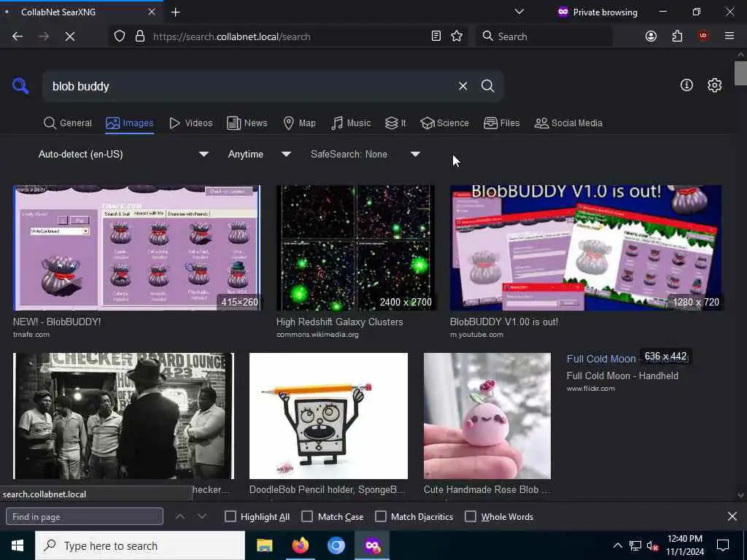
Task: Toggle reader view icon
Action: point(436,36)
